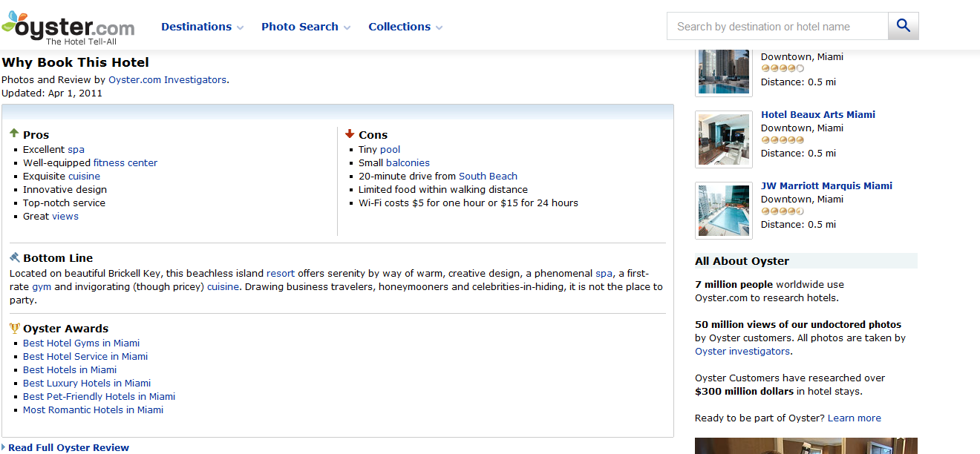Image resolution: width=980 pixels, height=454 pixels.
Task: Open the first Downtown Miami hotel thumbnail
Action: click(724, 72)
